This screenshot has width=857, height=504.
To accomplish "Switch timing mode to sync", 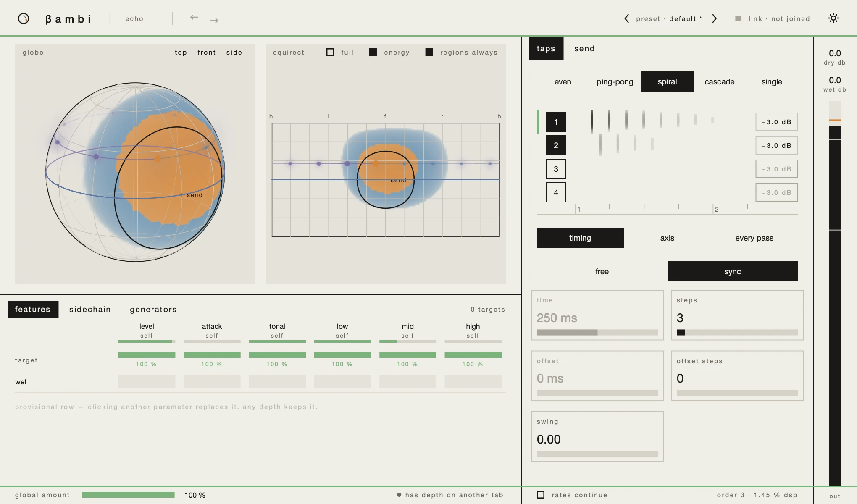I will [733, 271].
